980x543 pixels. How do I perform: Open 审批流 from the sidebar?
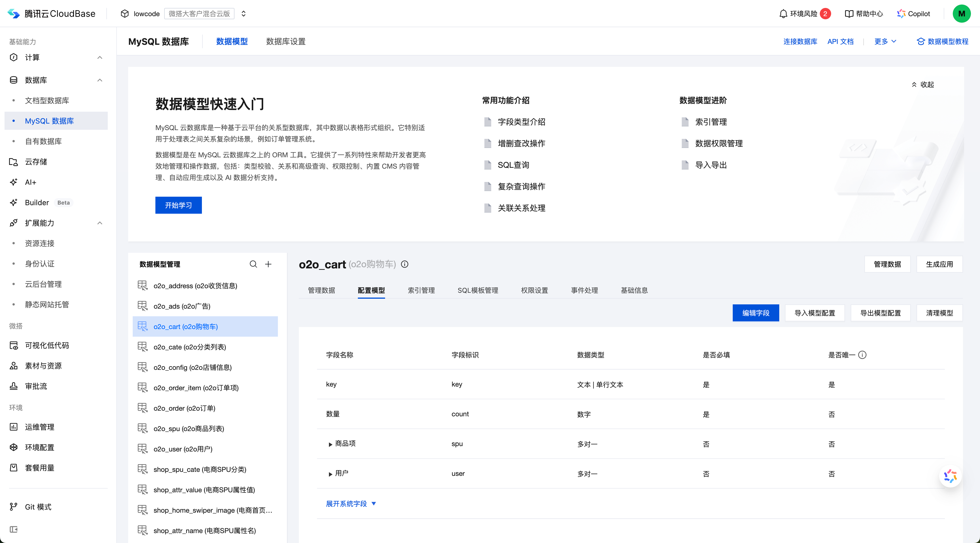click(x=36, y=386)
